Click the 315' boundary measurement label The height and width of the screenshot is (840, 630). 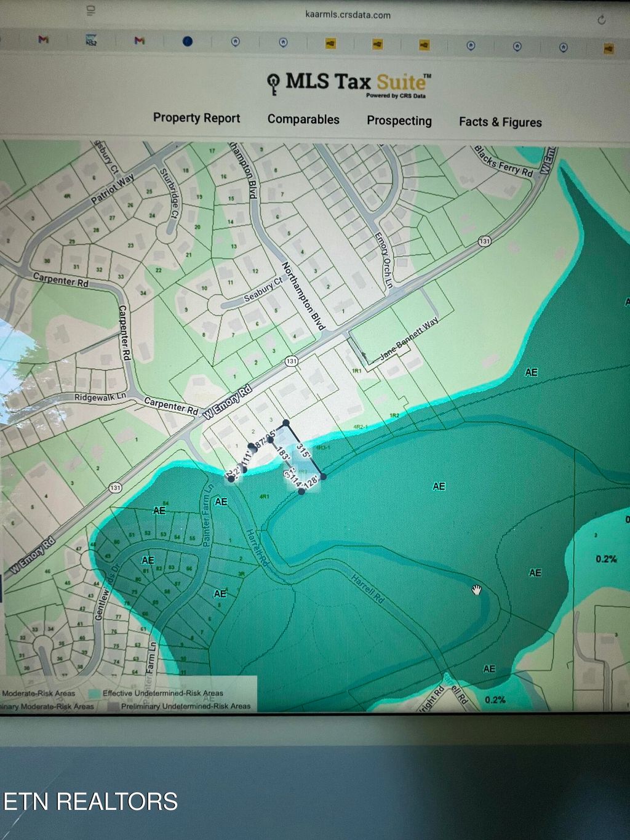point(303,450)
